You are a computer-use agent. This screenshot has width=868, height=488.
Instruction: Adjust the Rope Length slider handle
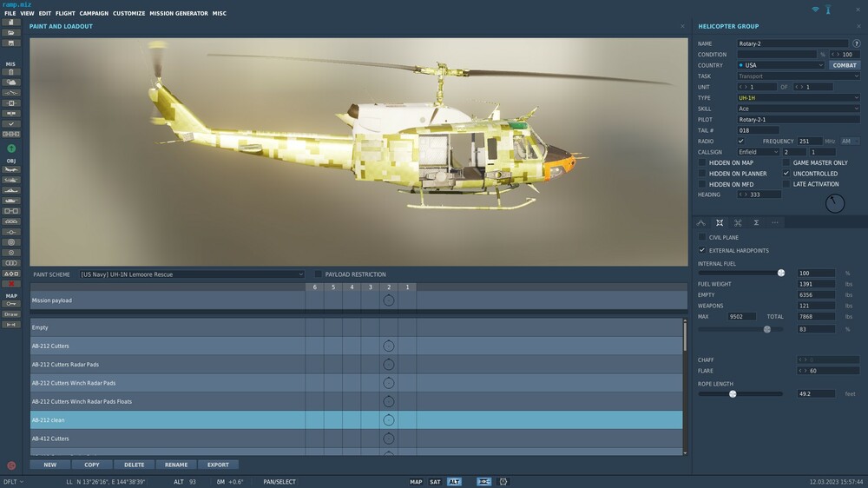tap(733, 393)
